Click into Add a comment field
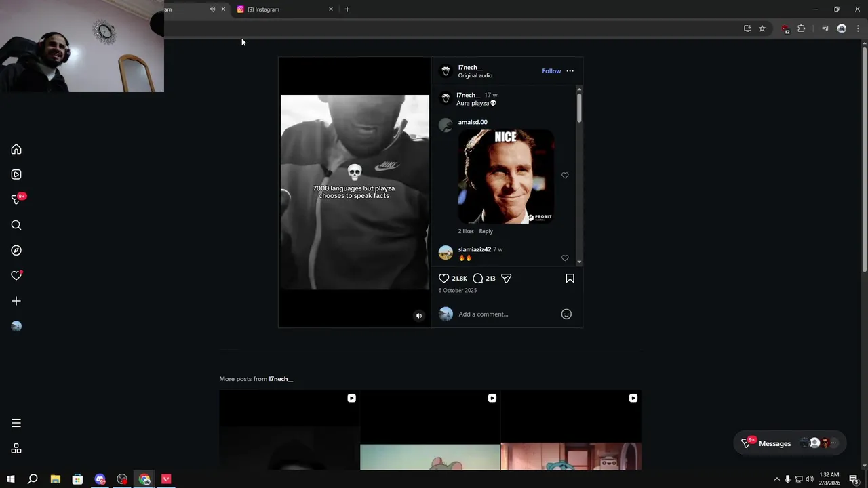This screenshot has width=868, height=488. [x=505, y=314]
